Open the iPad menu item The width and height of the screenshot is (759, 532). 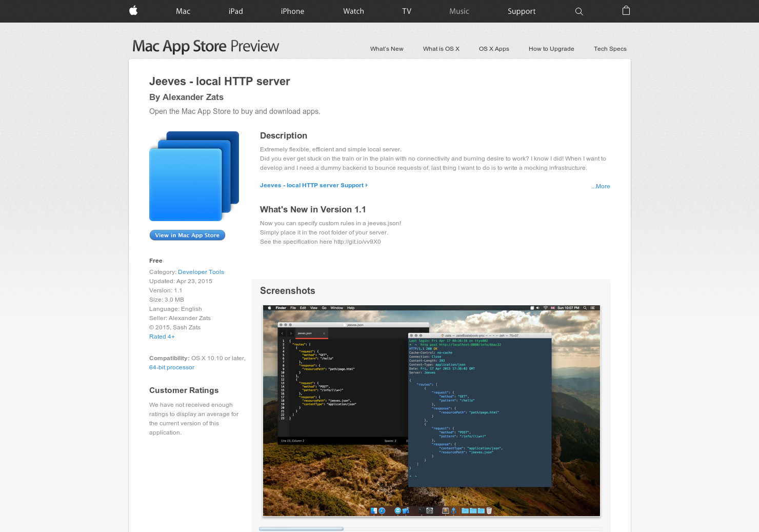(x=236, y=11)
